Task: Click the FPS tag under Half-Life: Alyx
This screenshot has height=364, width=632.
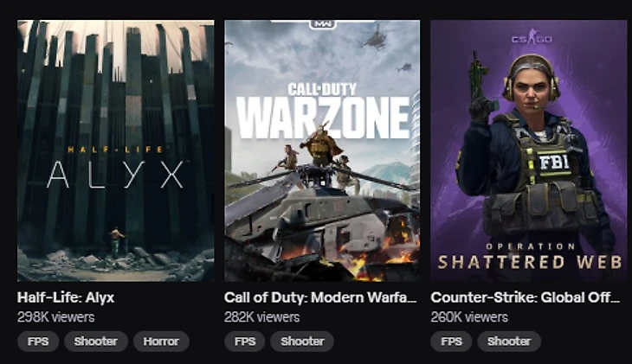Action: (x=38, y=342)
